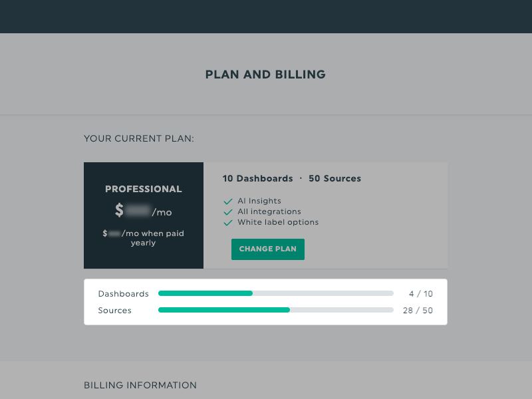Click the Plan and Billing page title

(265, 74)
